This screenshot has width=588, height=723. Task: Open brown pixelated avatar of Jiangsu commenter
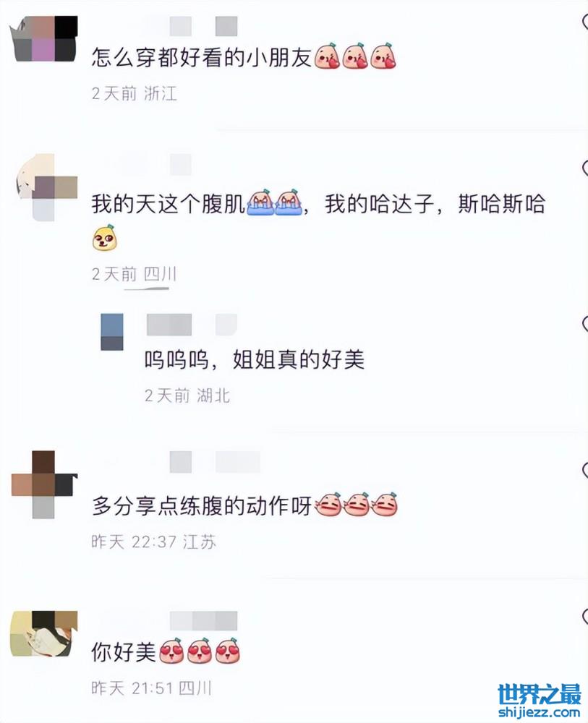point(44,484)
